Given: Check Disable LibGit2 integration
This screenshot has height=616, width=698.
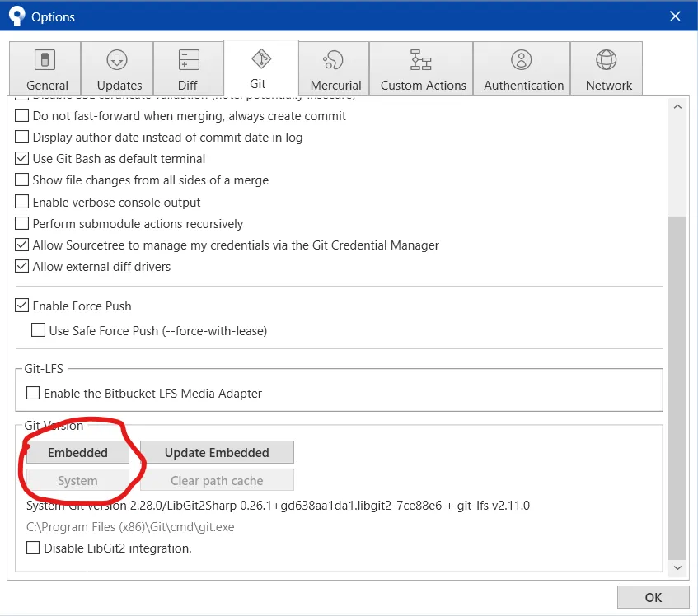Looking at the screenshot, I should tap(33, 548).
